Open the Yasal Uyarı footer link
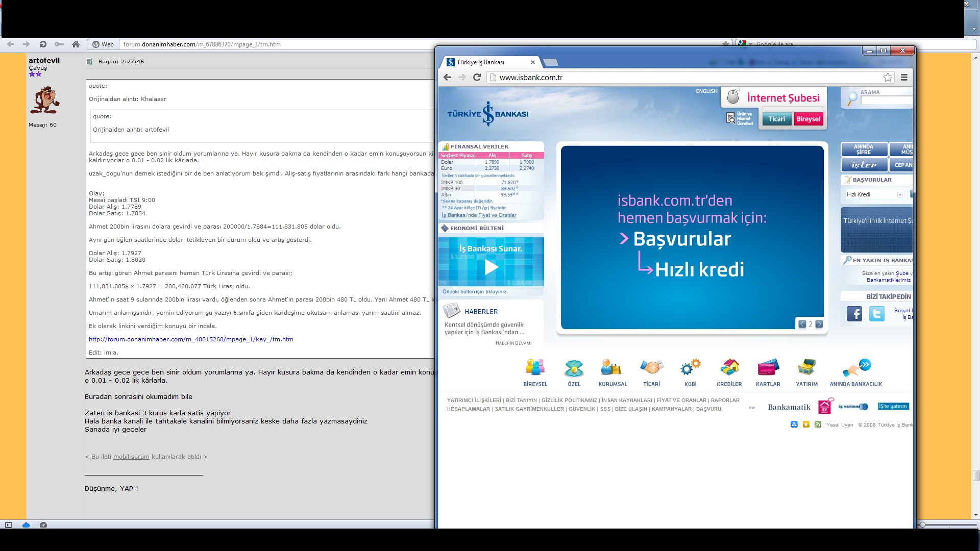This screenshot has width=980, height=551. (x=840, y=425)
